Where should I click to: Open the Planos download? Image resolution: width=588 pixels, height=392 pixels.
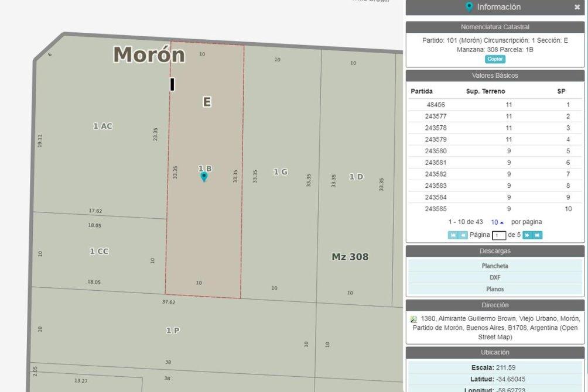pyautogui.click(x=495, y=289)
